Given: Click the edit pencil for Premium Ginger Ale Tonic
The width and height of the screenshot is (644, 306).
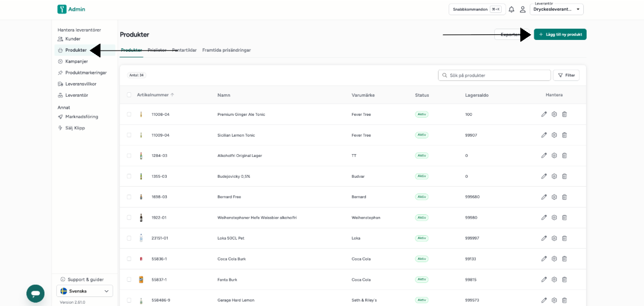Looking at the screenshot, I should pos(544,114).
